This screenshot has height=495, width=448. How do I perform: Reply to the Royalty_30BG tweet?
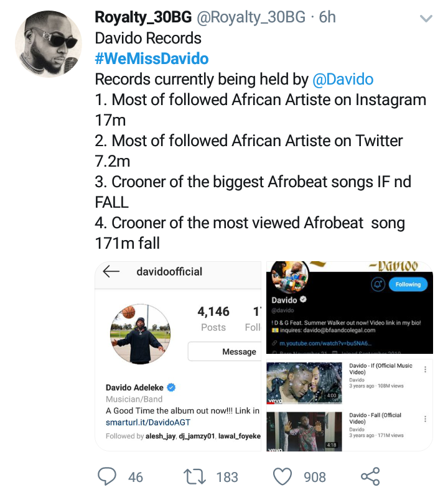coord(109,476)
